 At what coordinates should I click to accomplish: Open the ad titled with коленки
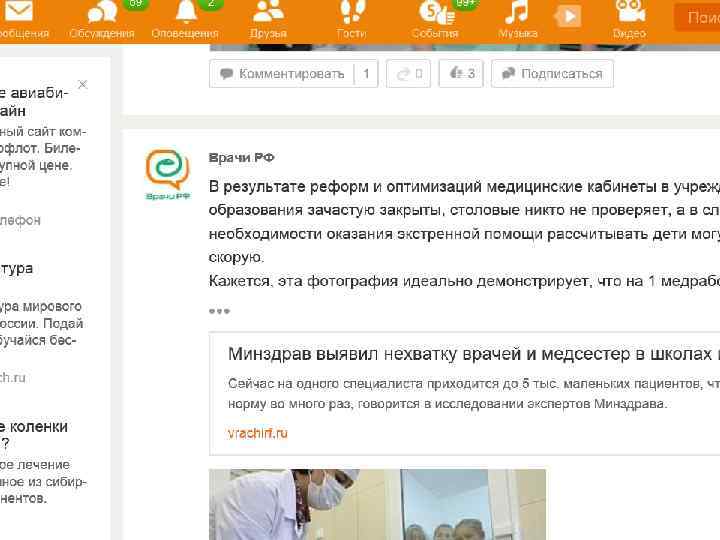tap(34, 435)
